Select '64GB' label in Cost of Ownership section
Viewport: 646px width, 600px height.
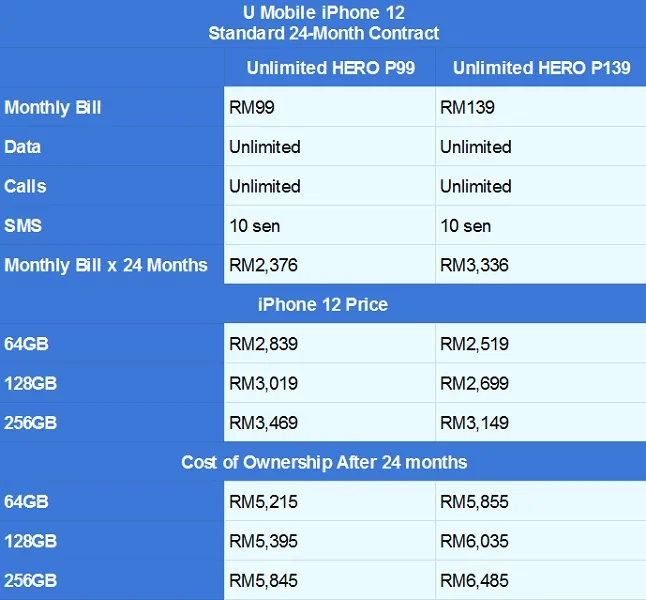tap(26, 502)
